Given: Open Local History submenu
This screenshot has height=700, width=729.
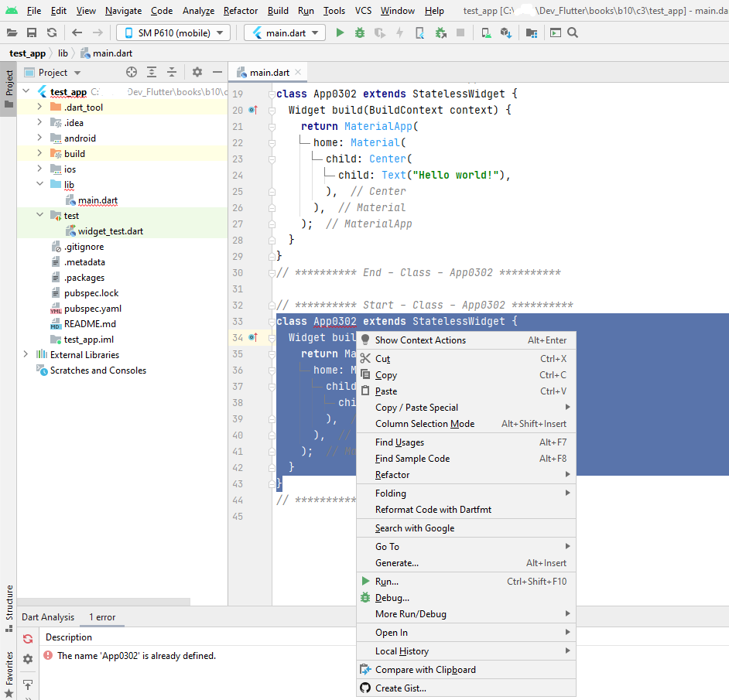Looking at the screenshot, I should coord(466,650).
